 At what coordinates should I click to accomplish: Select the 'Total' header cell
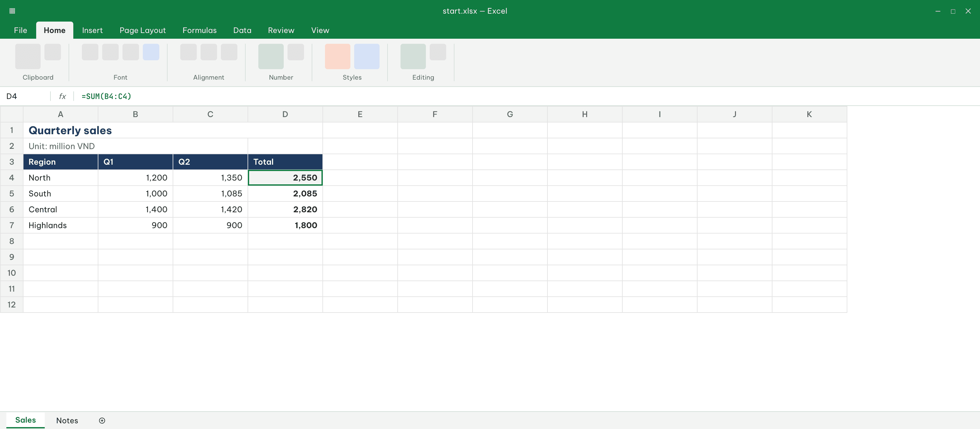[285, 162]
